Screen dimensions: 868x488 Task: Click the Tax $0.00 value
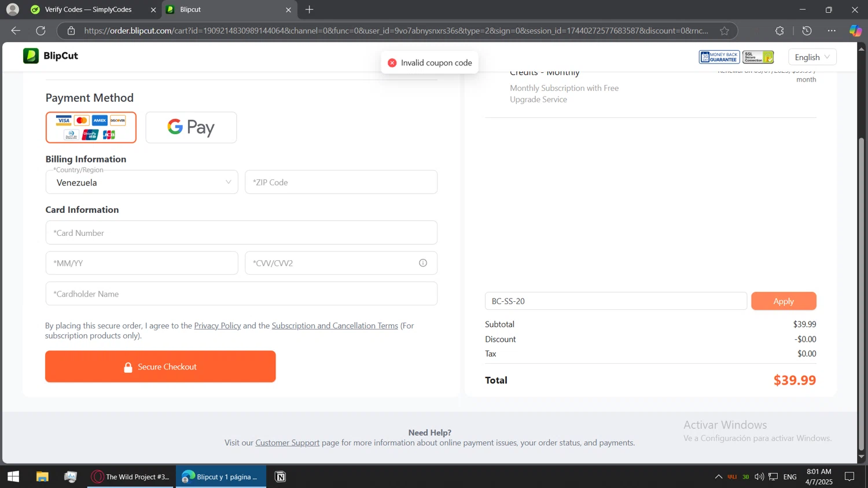807,353
